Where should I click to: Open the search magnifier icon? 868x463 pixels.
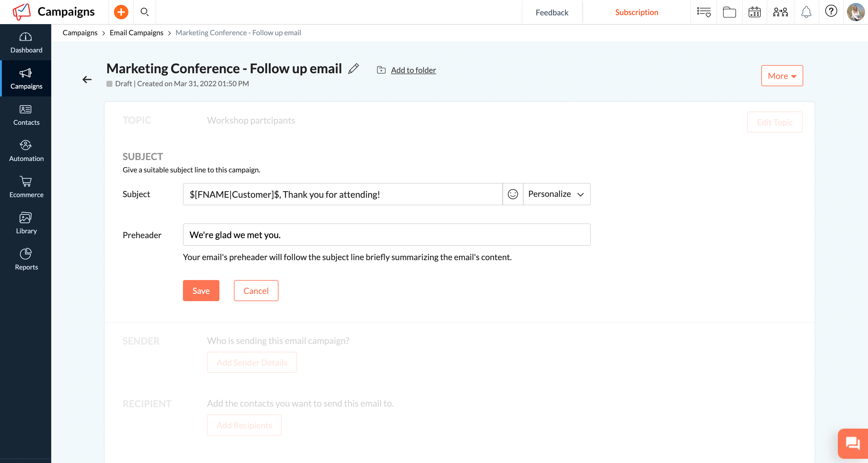coord(145,12)
